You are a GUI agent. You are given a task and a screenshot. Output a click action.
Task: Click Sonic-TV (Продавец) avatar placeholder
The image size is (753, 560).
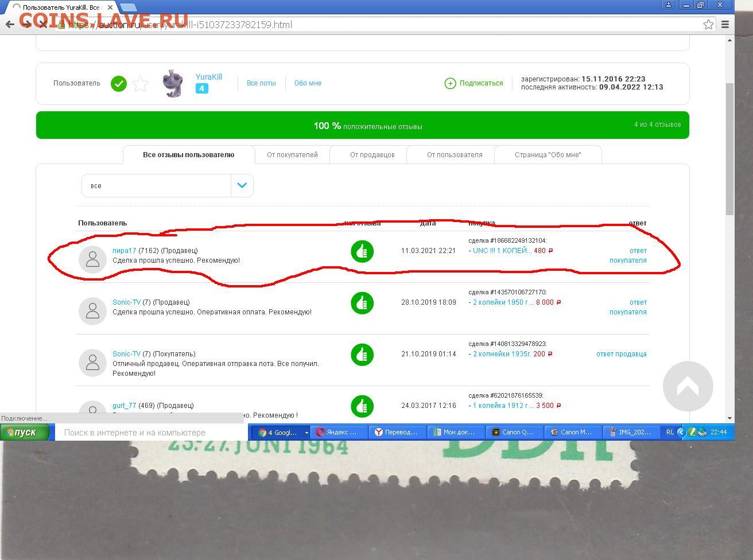coord(92,311)
